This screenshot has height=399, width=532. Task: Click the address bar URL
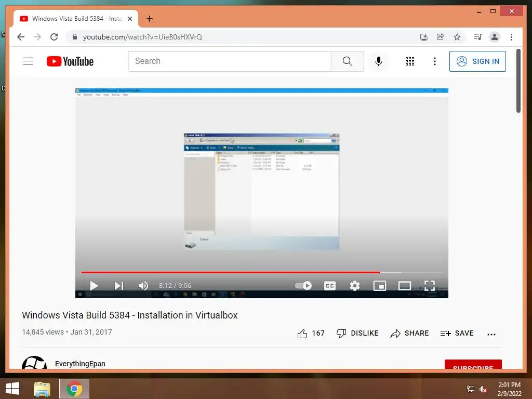(142, 37)
